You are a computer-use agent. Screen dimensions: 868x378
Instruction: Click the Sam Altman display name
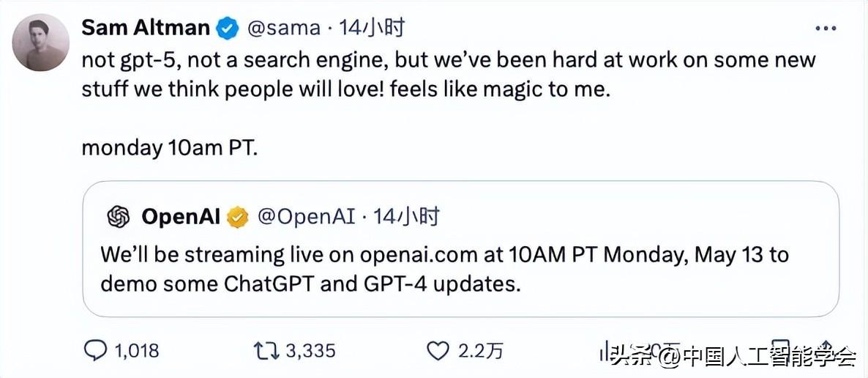pos(145,29)
